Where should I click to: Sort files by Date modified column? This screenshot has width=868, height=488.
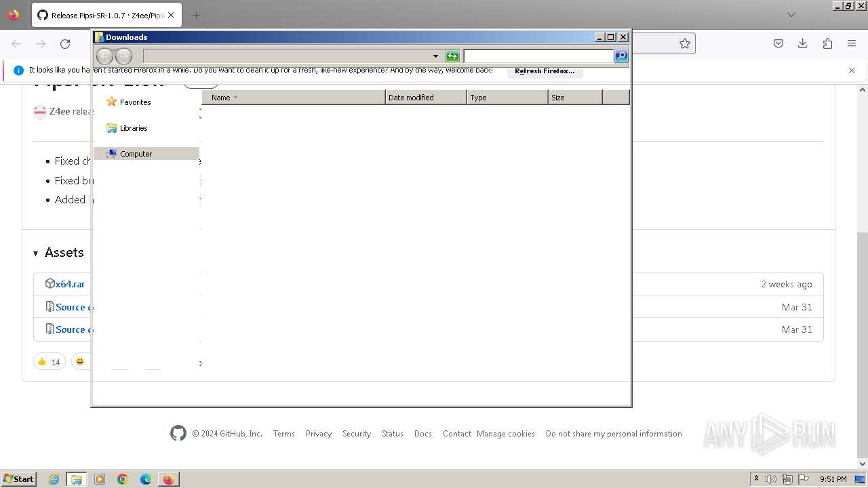pos(426,98)
